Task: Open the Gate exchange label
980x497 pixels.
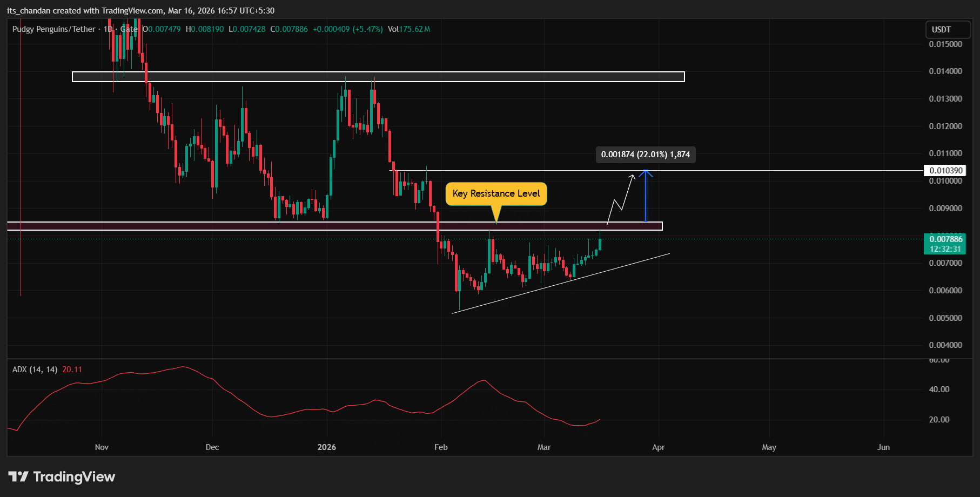Action: tap(130, 29)
